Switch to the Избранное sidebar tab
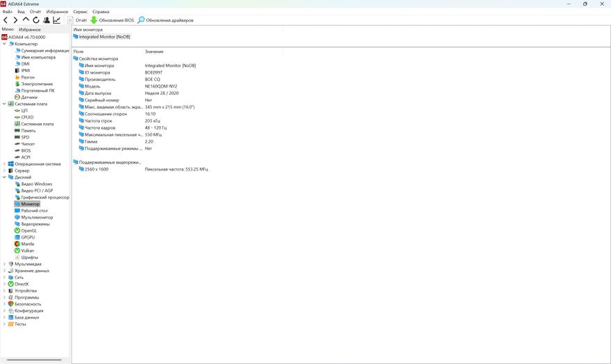611x364 pixels. click(x=30, y=30)
